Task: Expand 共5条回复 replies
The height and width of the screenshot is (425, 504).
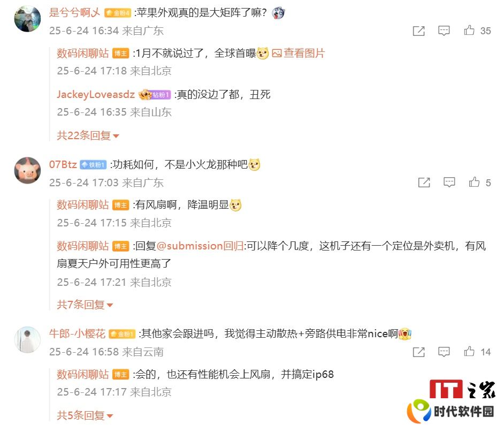Action: pos(85,416)
